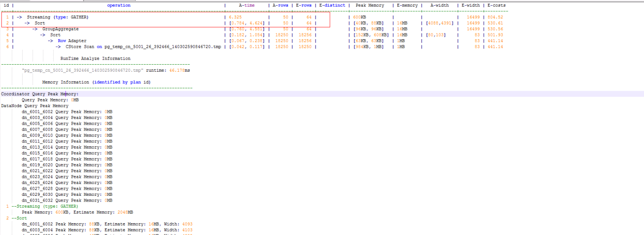Click the "RunTime Analyze Information" heading

pyautogui.click(x=95, y=59)
